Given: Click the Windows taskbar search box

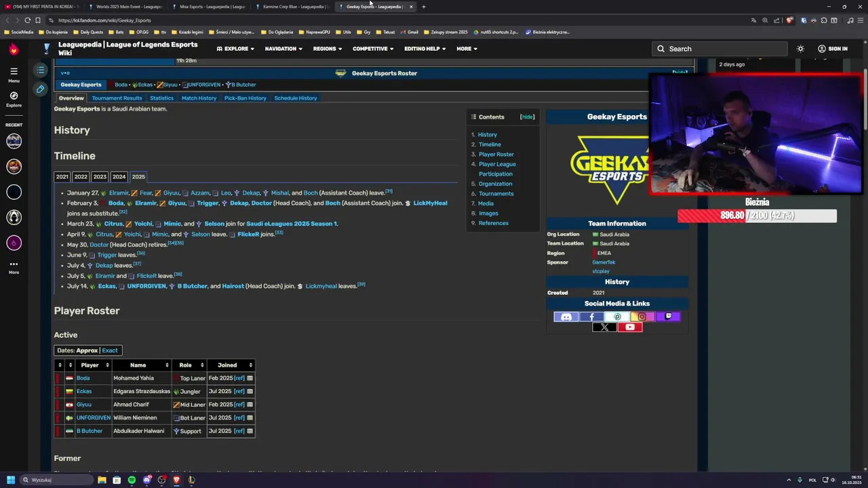Looking at the screenshot, I should (56, 480).
